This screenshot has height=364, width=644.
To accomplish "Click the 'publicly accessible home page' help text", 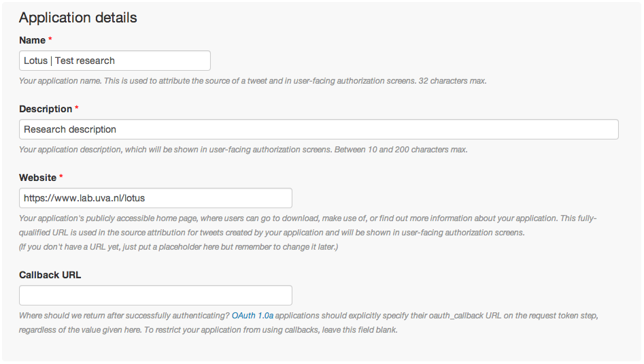I will 307,226.
